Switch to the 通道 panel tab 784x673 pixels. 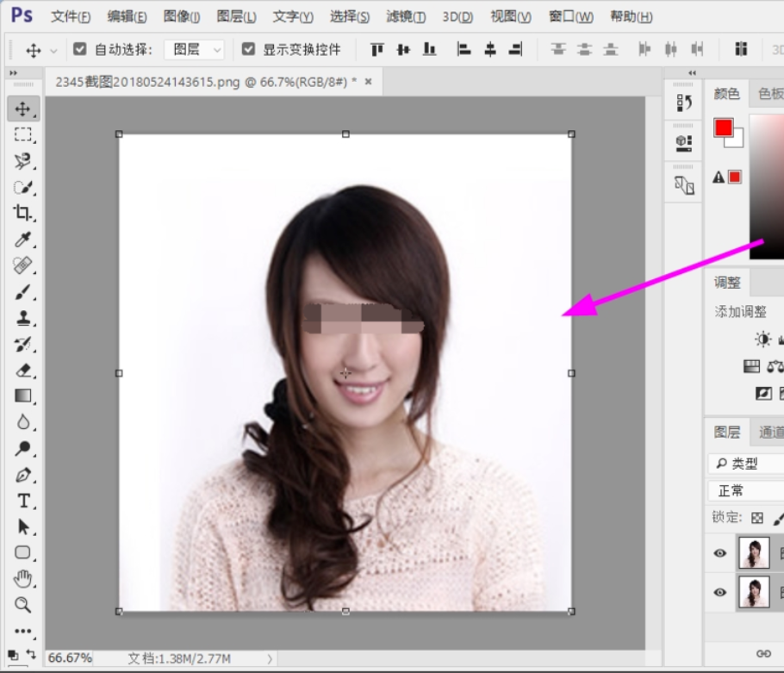pos(771,432)
